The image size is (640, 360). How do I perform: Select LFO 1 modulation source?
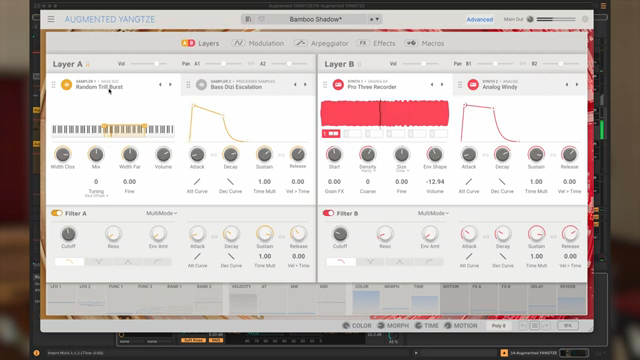62,299
